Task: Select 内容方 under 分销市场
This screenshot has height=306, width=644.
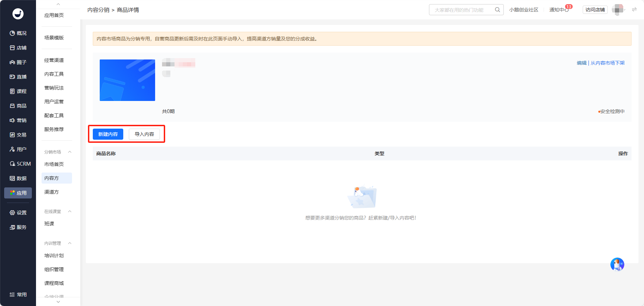Action: [x=57, y=178]
